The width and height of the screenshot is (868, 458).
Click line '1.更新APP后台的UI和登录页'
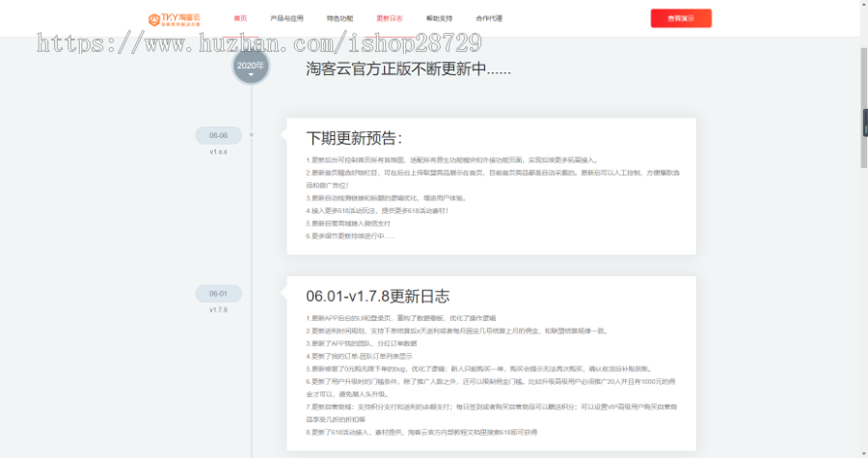coord(401,318)
